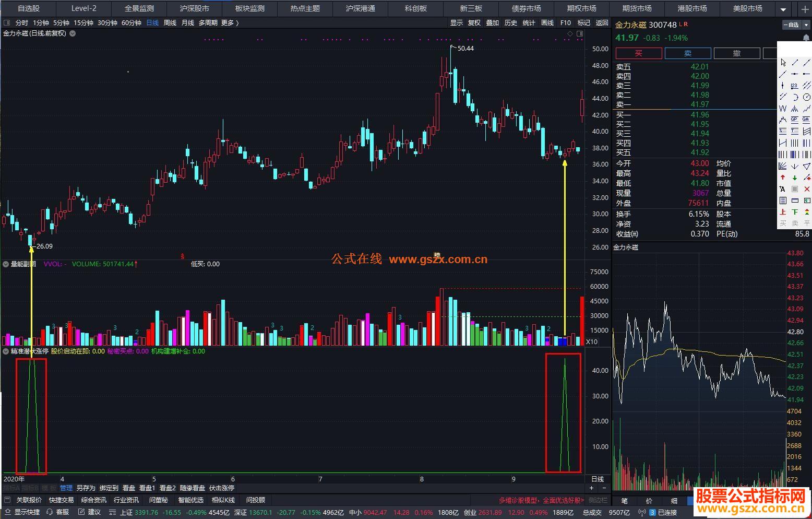Viewport: 812px width, 519px height.
Task: Pick the GA drawing tool
Action: click(x=806, y=120)
